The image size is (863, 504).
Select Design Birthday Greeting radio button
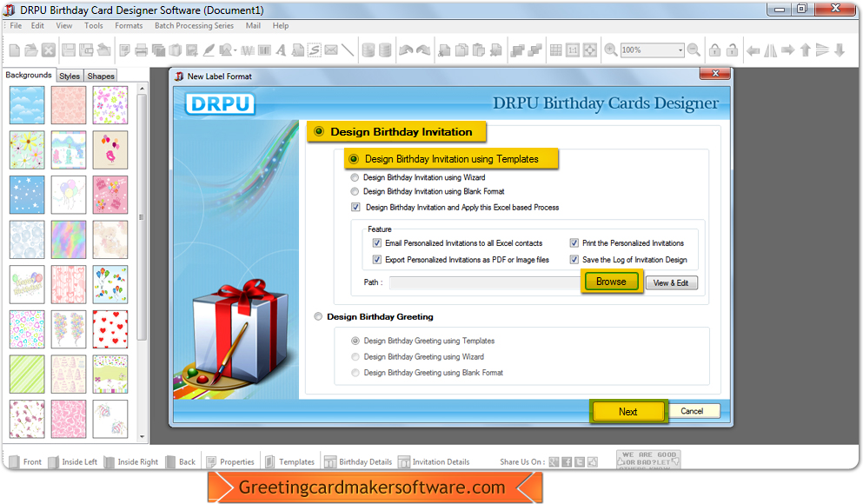click(x=318, y=316)
